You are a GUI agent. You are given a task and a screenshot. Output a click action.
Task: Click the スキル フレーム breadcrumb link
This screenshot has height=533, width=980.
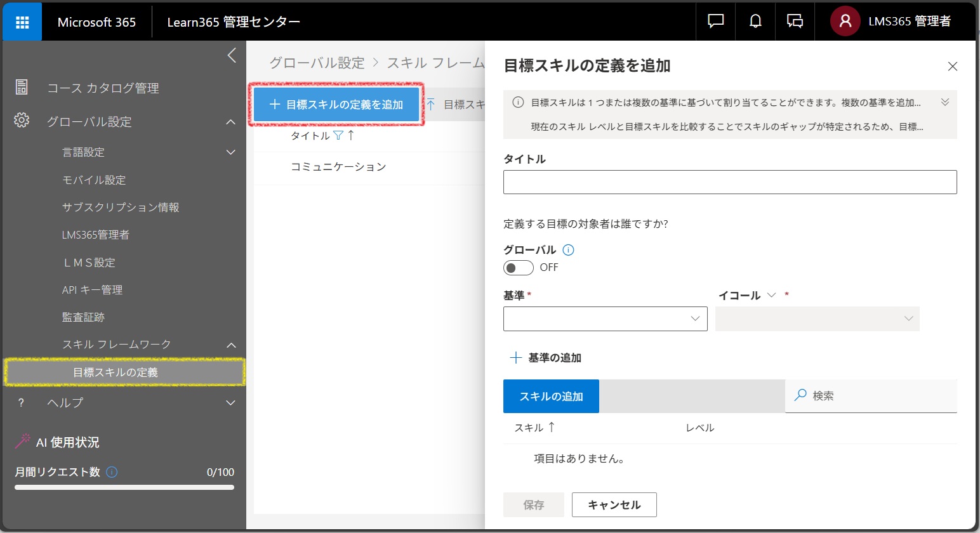click(x=435, y=63)
